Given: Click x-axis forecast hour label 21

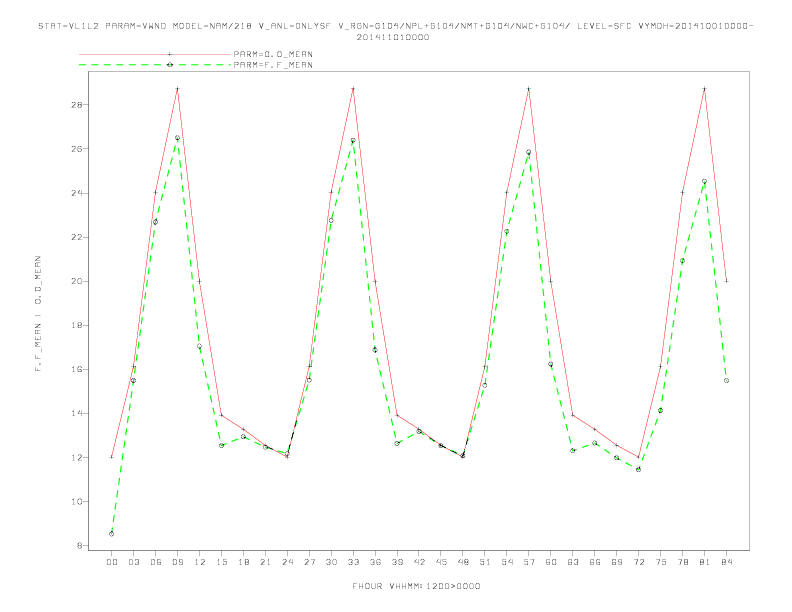Looking at the screenshot, I should (265, 562).
